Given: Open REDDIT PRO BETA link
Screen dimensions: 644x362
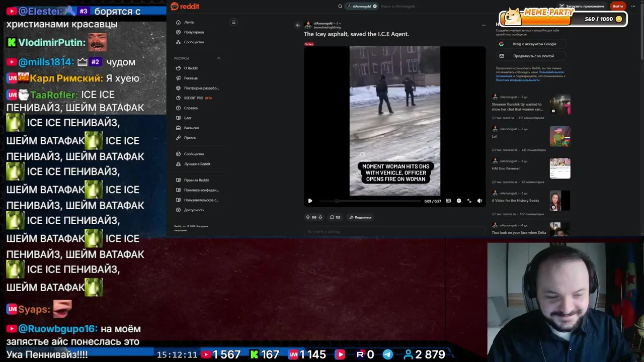Looking at the screenshot, I should [198, 98].
